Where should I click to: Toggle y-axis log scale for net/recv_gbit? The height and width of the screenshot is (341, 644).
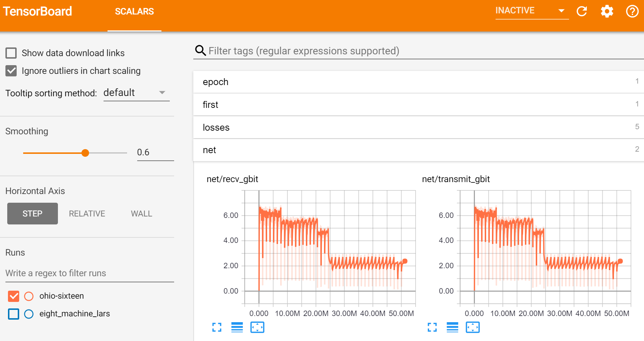[237, 327]
